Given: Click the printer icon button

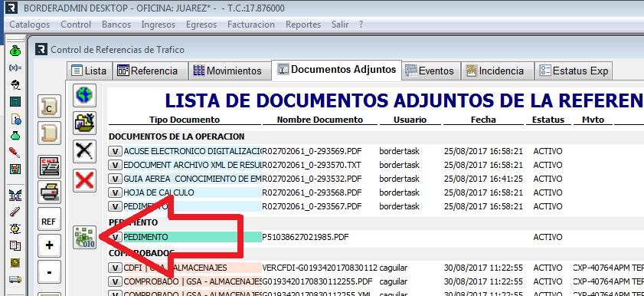Looking at the screenshot, I should point(49,192).
